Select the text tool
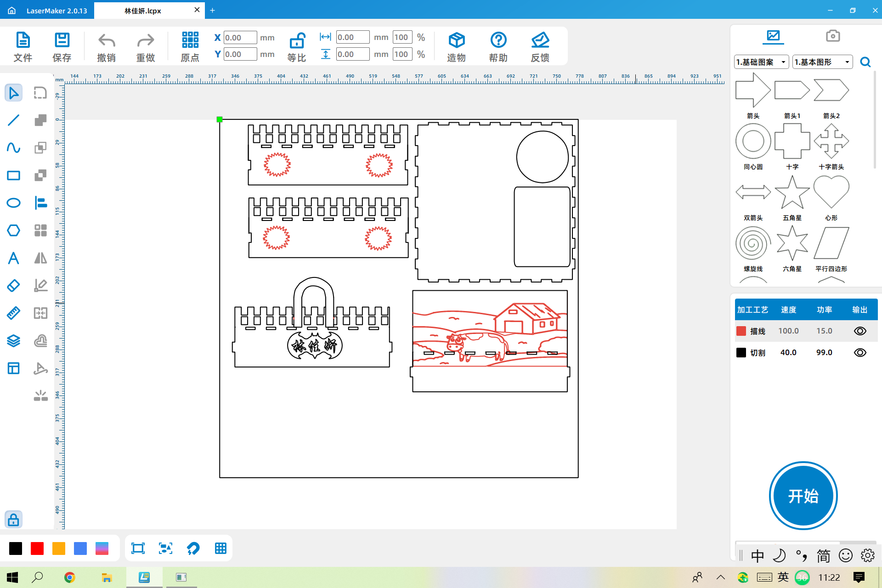Image resolution: width=882 pixels, height=588 pixels. 13,257
